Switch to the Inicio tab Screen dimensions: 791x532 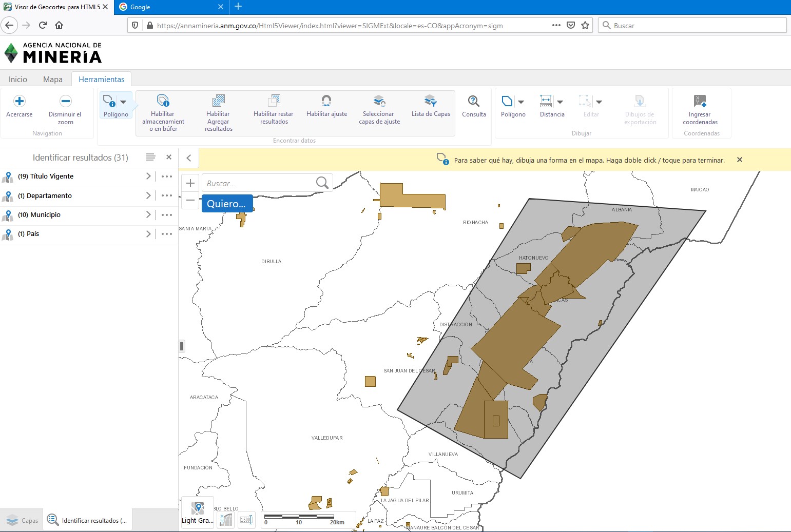pyautogui.click(x=18, y=79)
